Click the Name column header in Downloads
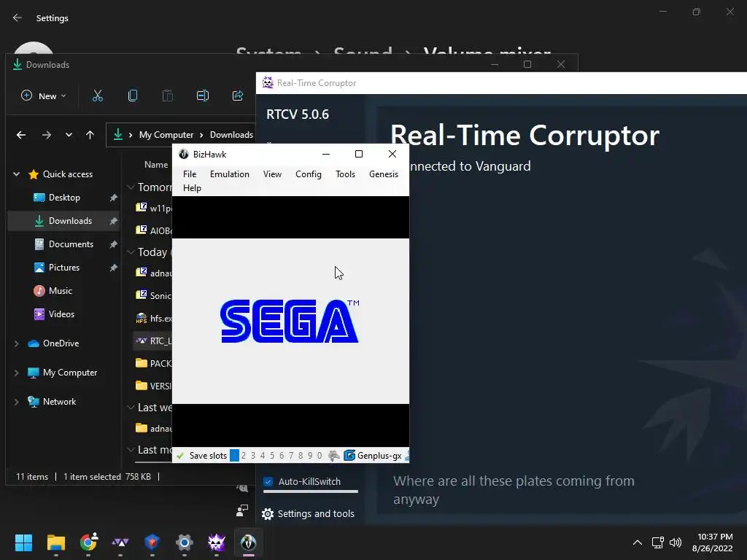This screenshot has width=747, height=560. 156,165
